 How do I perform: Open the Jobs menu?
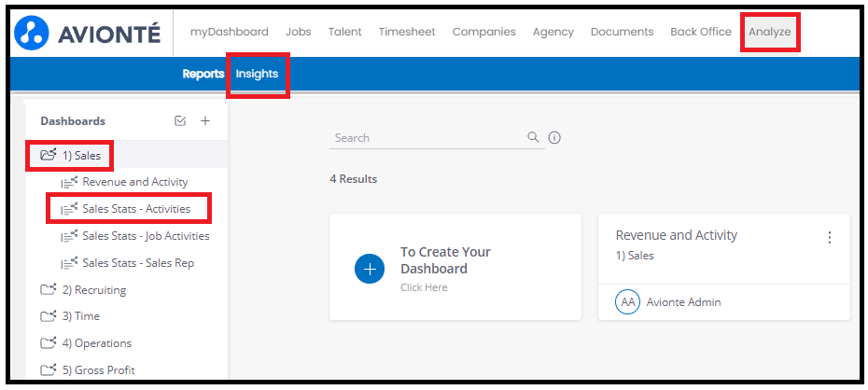coord(299,32)
